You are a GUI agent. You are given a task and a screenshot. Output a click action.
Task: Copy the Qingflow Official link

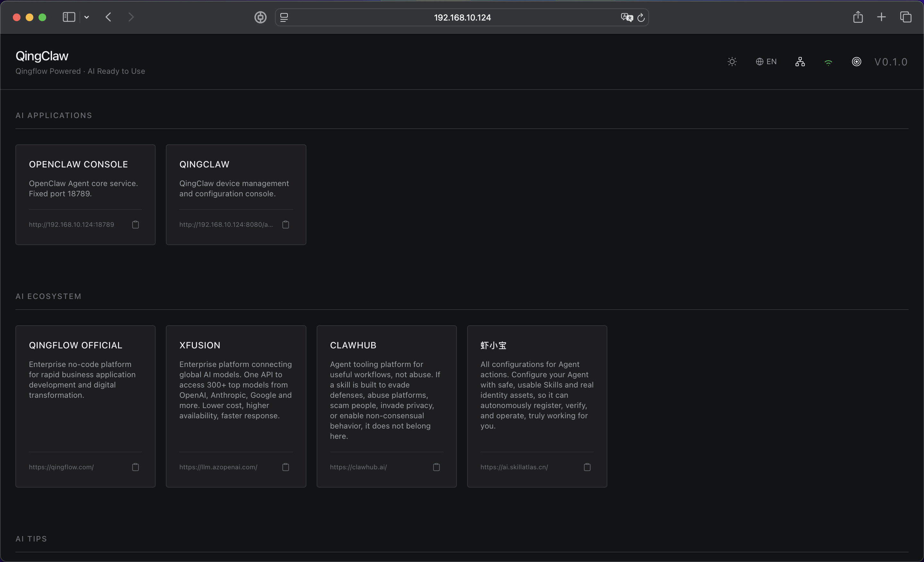(135, 467)
